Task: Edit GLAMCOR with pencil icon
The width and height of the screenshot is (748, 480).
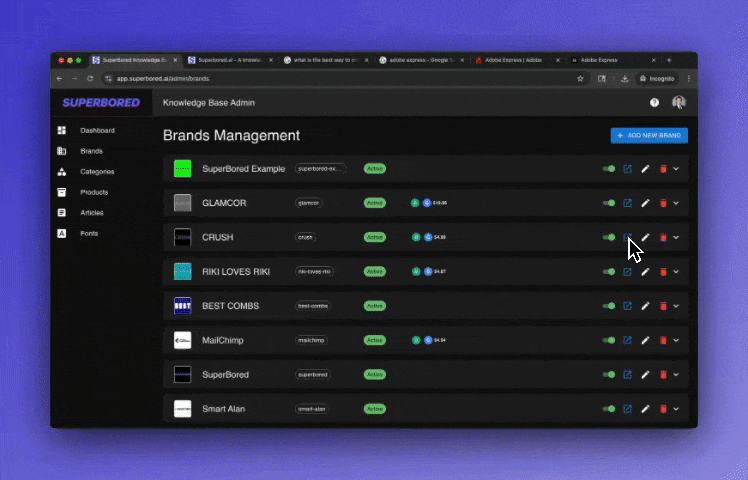Action: coord(645,203)
